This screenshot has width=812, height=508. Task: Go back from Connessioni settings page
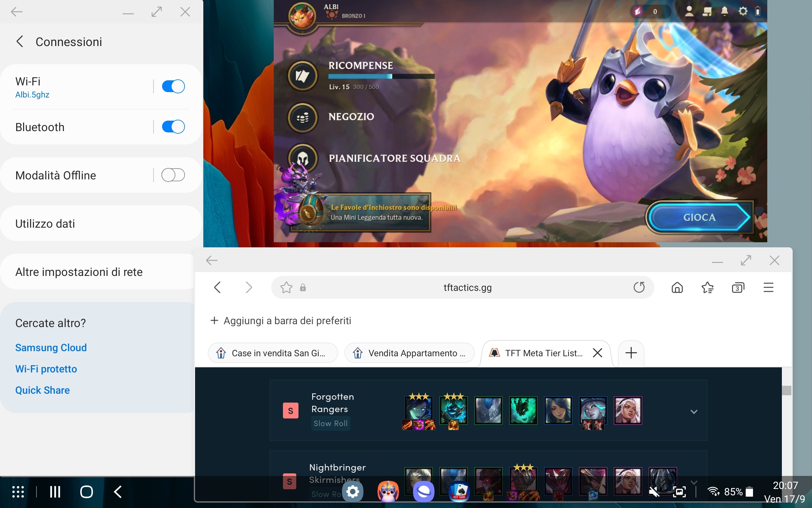pos(20,42)
